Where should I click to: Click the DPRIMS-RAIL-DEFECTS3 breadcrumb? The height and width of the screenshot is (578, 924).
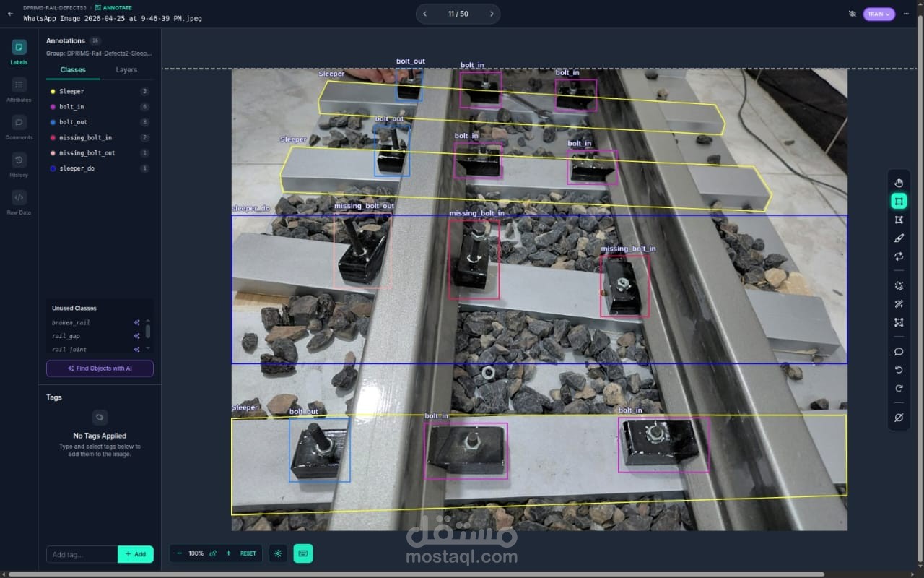pos(55,7)
